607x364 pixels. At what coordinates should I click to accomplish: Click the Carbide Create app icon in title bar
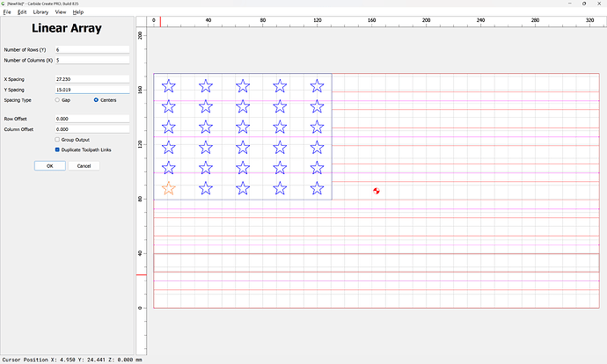point(4,4)
